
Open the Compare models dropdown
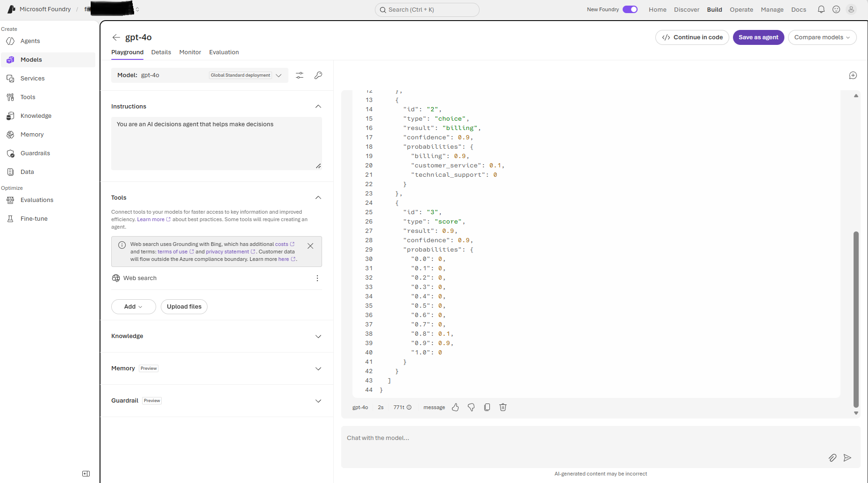(822, 37)
